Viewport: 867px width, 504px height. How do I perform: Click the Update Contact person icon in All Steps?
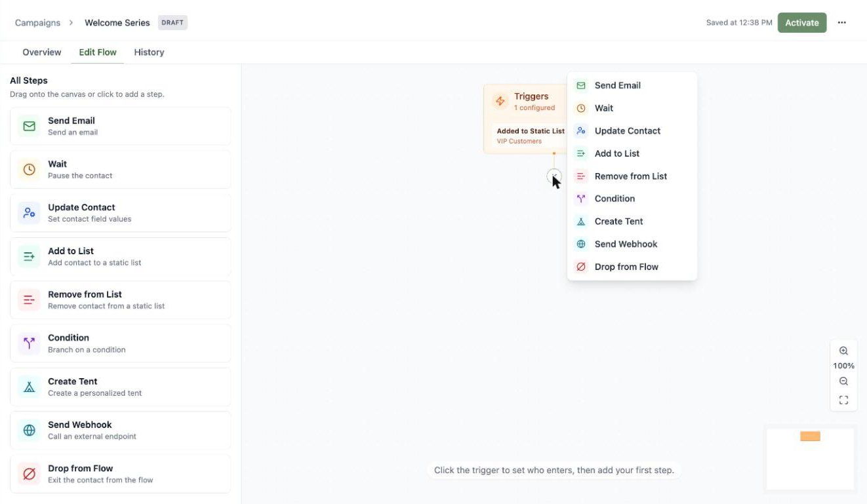(29, 212)
